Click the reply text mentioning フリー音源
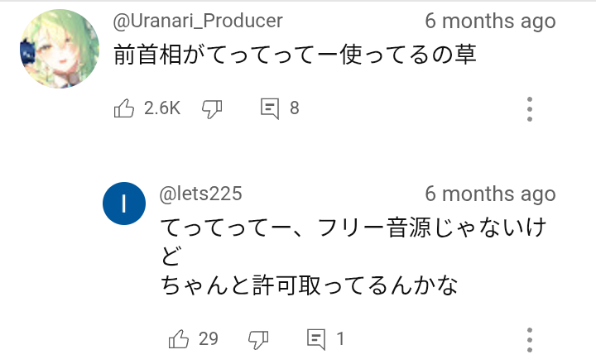596x364 pixels. click(x=352, y=227)
